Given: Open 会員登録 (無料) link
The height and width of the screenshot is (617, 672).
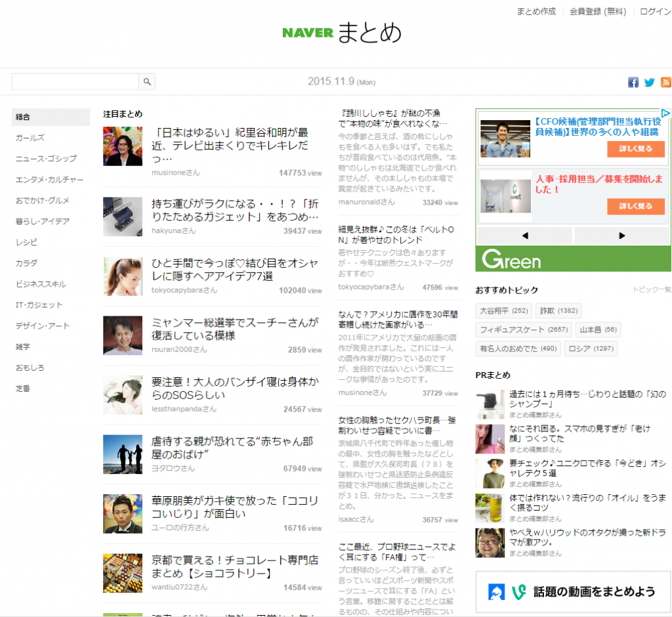Looking at the screenshot, I should [597, 12].
